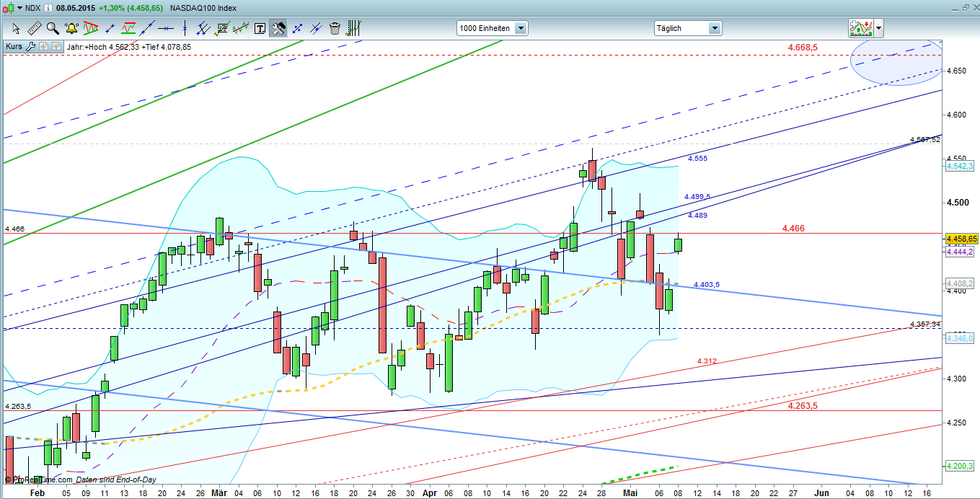The image size is (980, 499).
Task: Open Kurs panel wrench settings
Action: [x=30, y=46]
